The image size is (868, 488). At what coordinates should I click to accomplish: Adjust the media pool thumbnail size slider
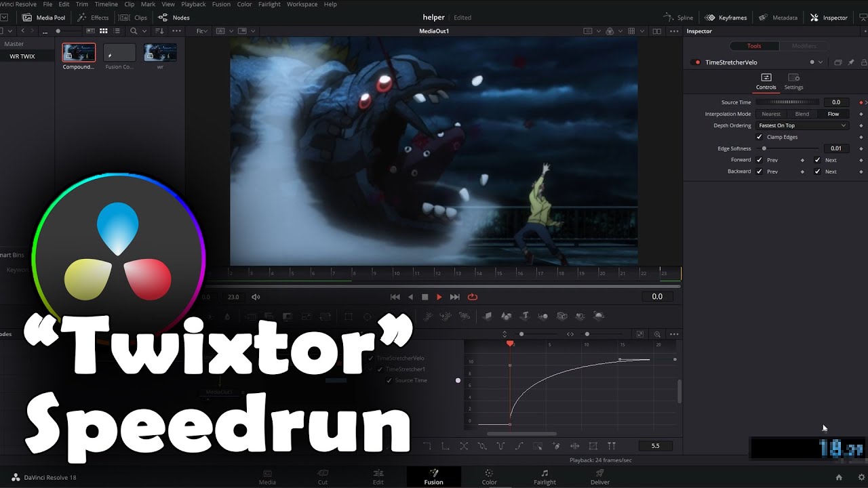tap(66, 31)
